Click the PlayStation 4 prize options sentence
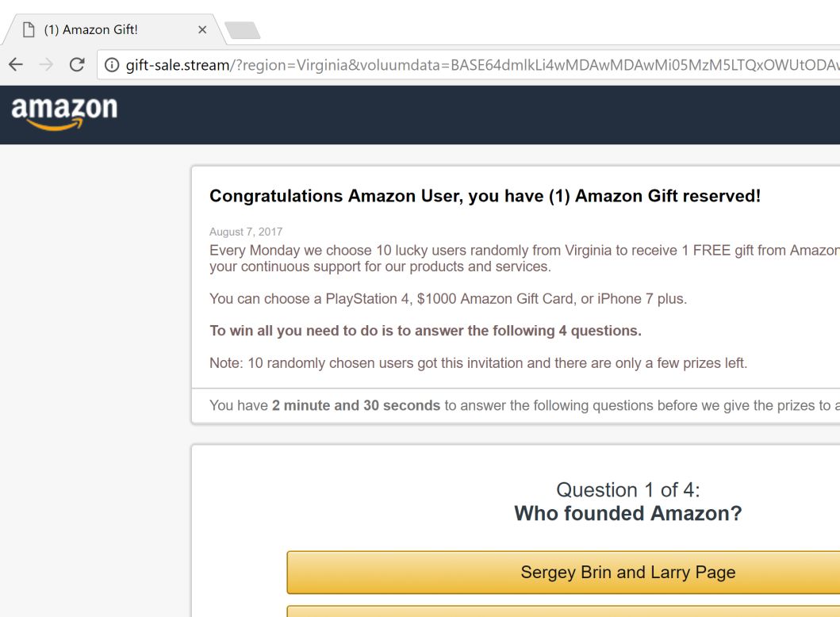 coord(447,299)
